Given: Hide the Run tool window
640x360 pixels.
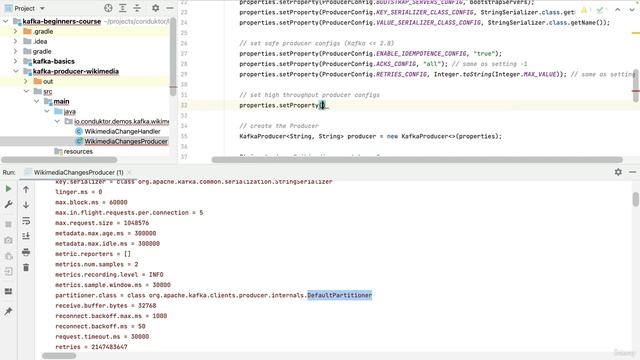Looking at the screenshot, I should [x=632, y=172].
